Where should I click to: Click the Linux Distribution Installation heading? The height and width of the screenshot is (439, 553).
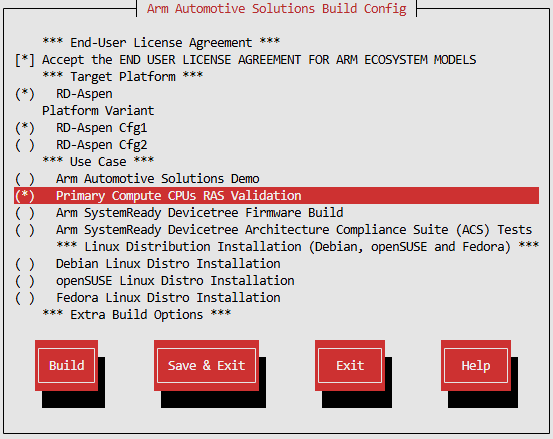297,246
